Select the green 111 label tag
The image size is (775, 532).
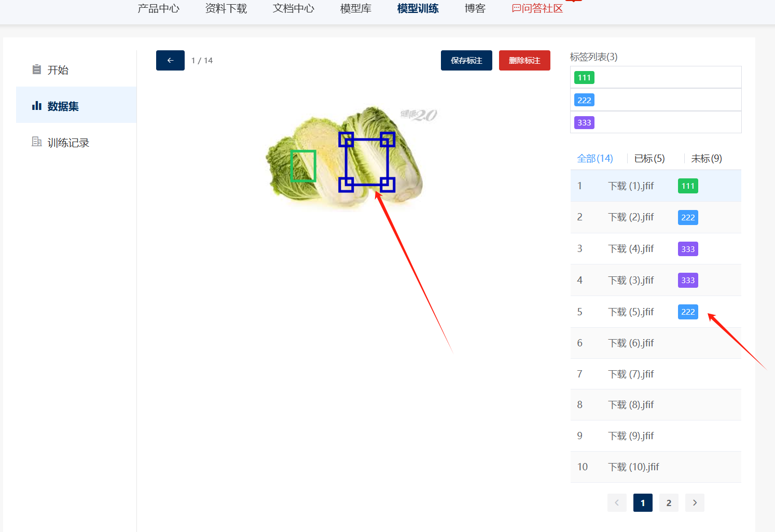[x=584, y=78]
